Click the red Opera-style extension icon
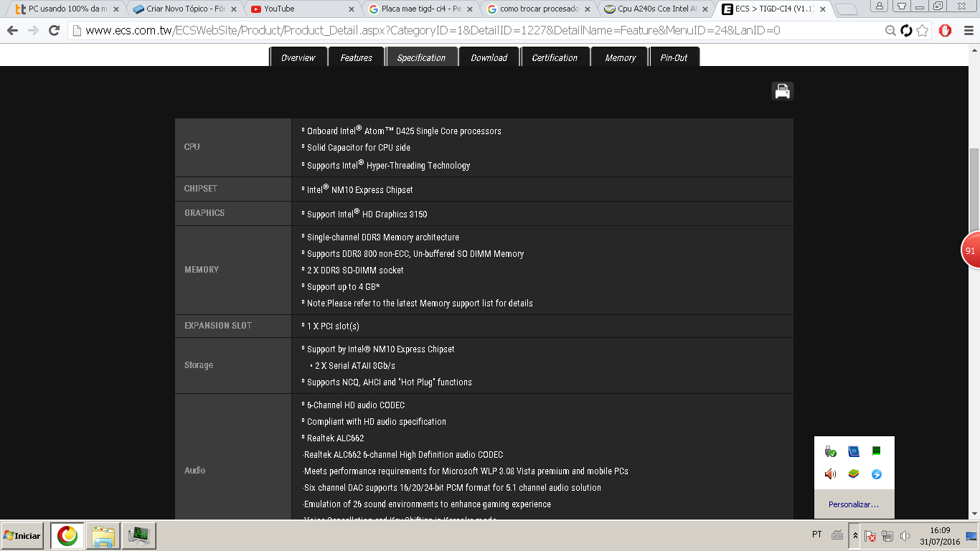 [x=946, y=31]
